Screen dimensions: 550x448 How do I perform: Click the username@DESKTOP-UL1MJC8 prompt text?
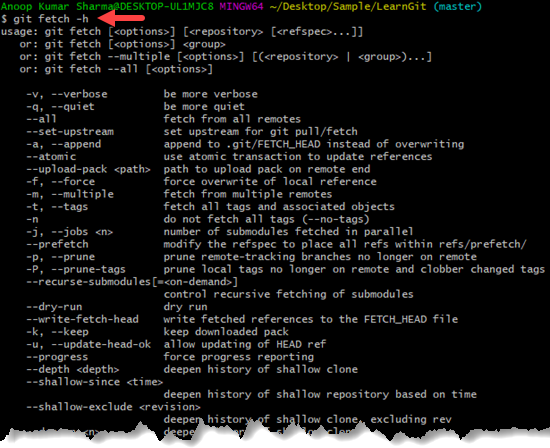coord(107,6)
